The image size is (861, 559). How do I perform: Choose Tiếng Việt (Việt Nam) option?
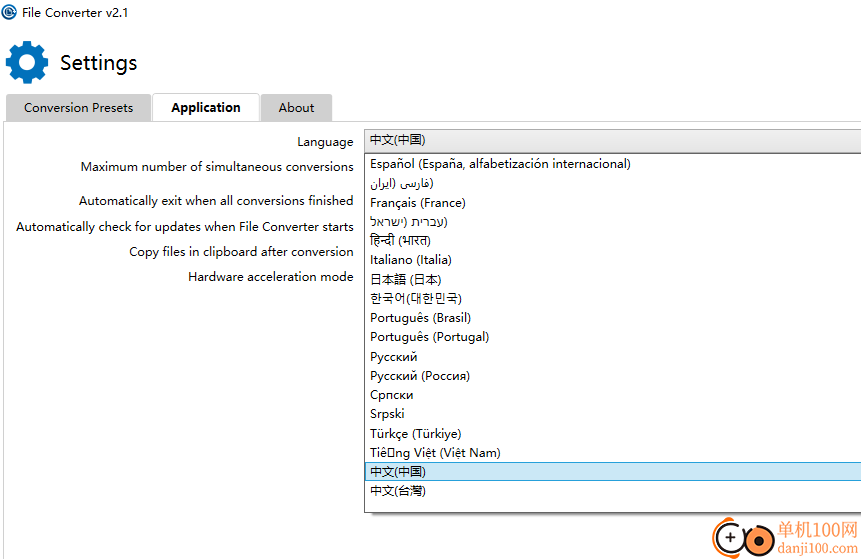[613, 452]
